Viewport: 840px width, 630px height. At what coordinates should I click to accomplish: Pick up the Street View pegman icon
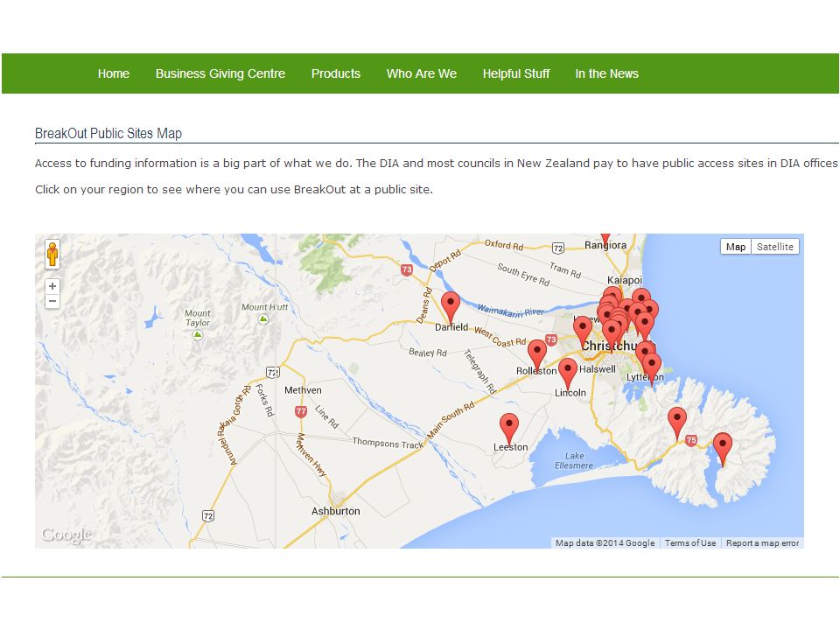tap(52, 254)
